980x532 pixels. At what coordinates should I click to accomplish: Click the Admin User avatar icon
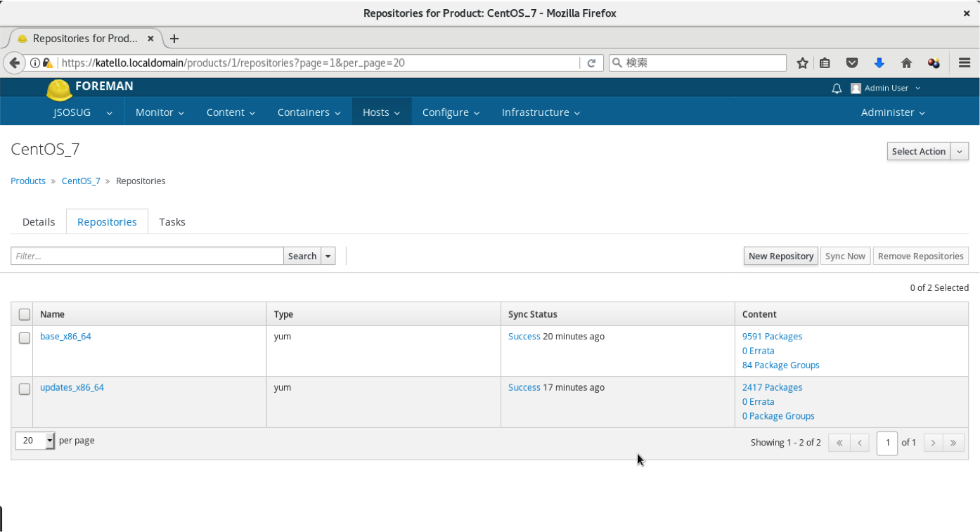856,89
